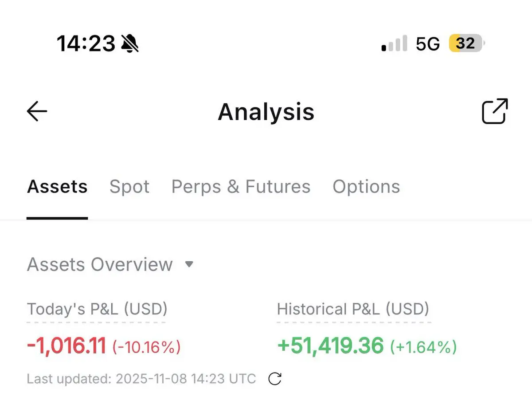Go to the Options tab

pos(366,187)
